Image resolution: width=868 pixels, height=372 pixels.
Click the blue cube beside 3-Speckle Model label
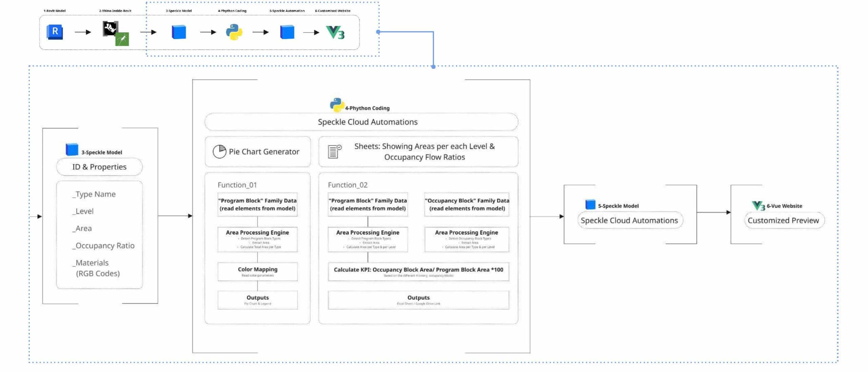(72, 150)
